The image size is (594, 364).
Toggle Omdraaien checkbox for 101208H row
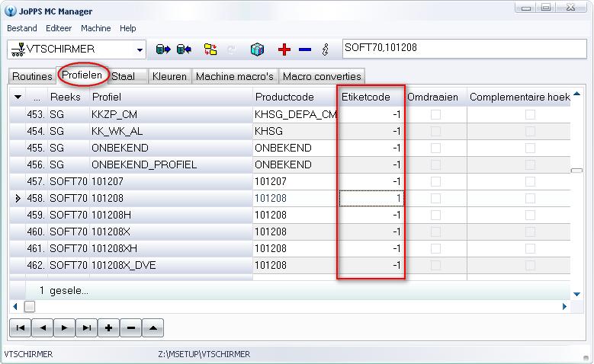[x=435, y=215]
